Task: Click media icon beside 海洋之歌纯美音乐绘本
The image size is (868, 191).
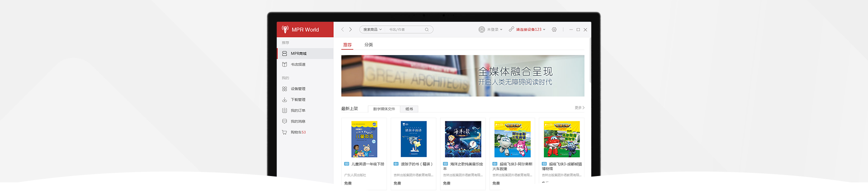Action: (x=445, y=164)
